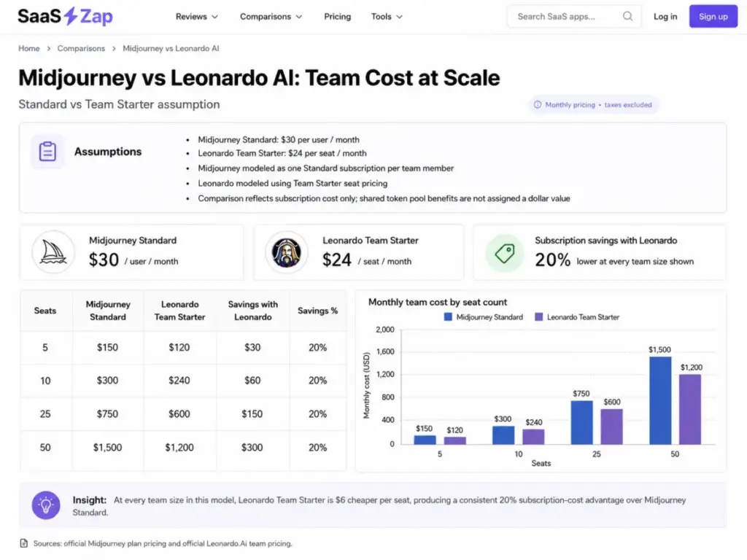Click the $240 table cell
This screenshot has width=747, height=560.
[x=179, y=381]
